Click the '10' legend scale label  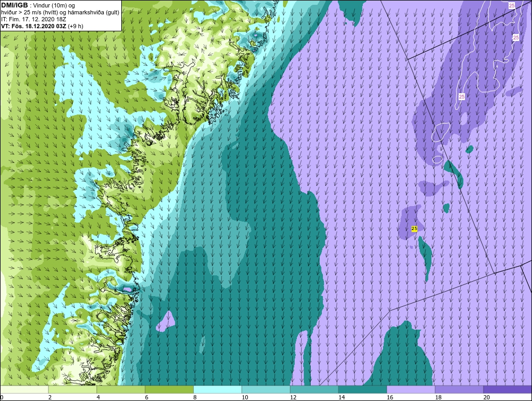tap(245, 397)
